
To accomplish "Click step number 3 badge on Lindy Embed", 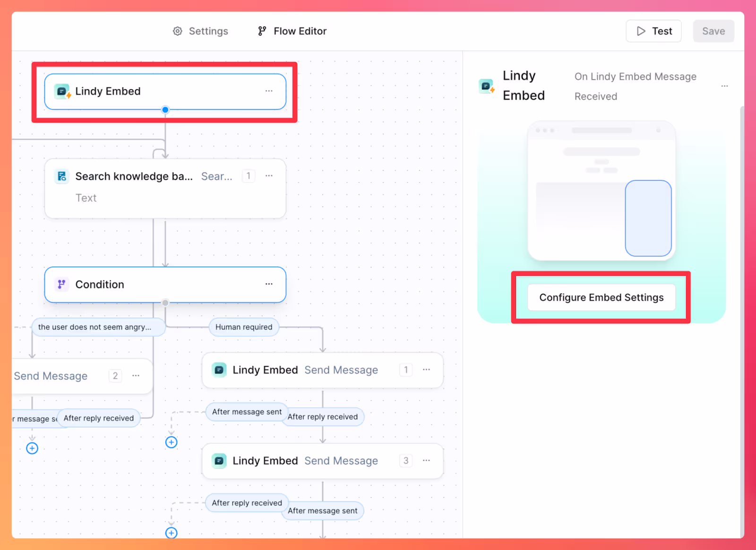I will pyautogui.click(x=406, y=461).
